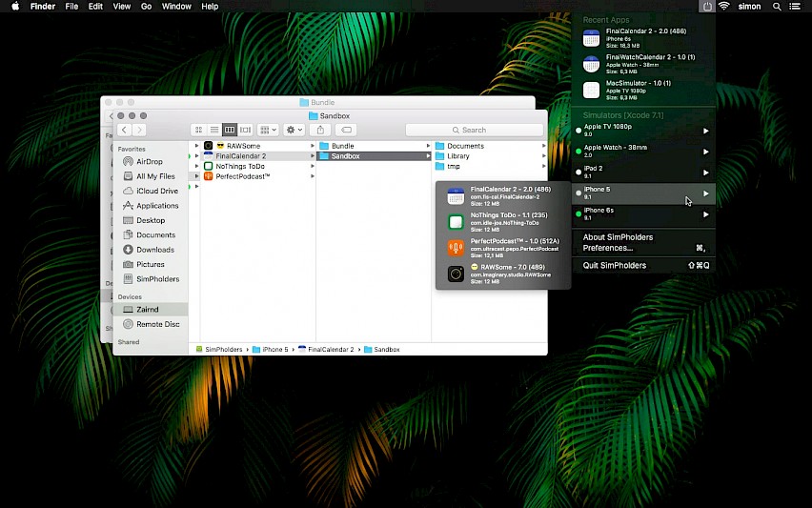Click the Share toolbar icon in Finder

320,130
